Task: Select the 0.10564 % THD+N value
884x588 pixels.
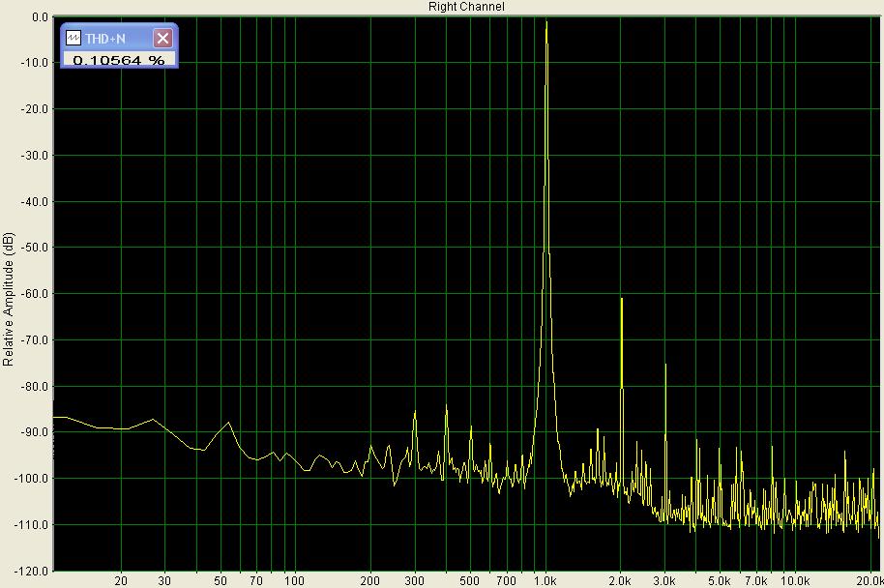Action: [x=119, y=60]
